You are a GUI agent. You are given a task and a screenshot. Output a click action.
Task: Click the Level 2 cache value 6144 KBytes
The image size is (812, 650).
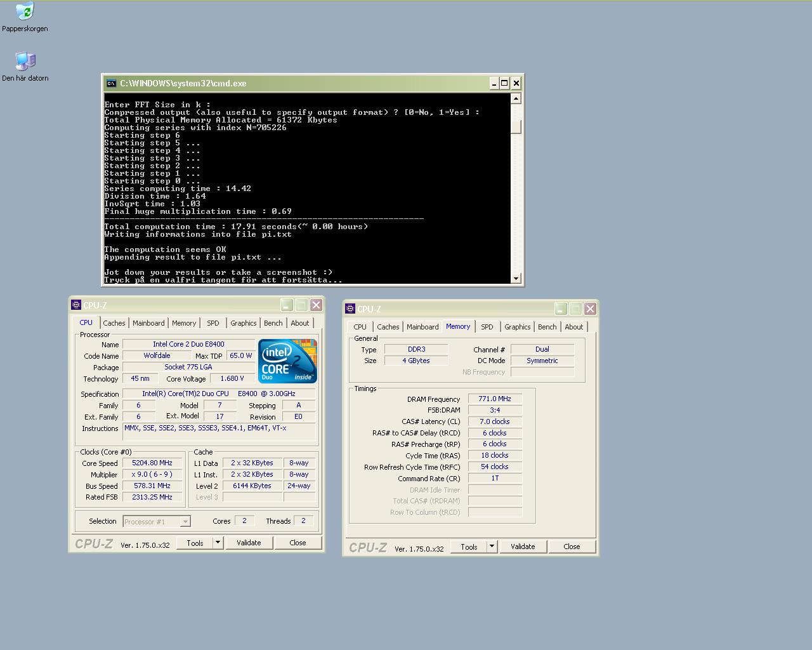[252, 486]
